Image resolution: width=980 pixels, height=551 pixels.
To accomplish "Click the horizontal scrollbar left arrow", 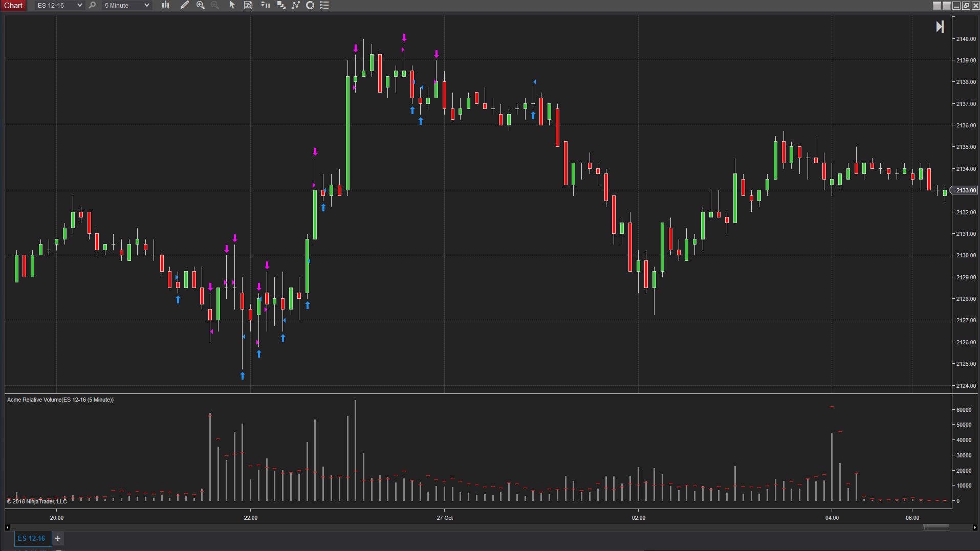I will coord(7,527).
